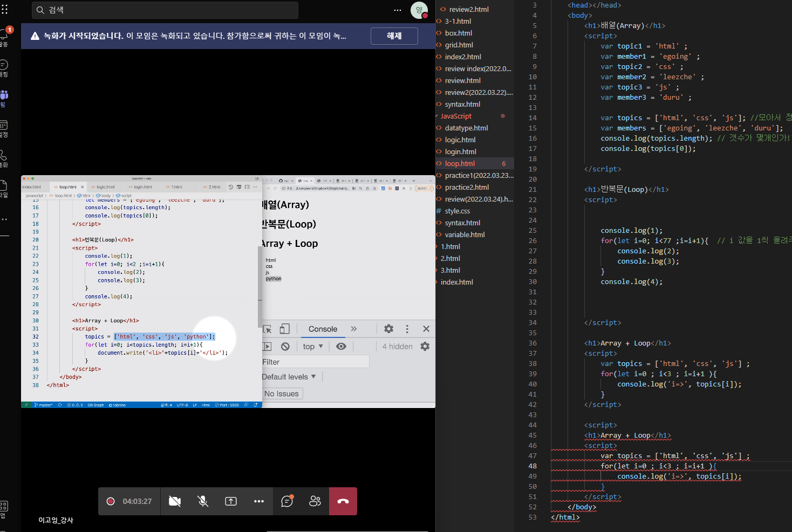
Task: Open the 'top' context dropdown in DevTools
Action: (x=313, y=347)
